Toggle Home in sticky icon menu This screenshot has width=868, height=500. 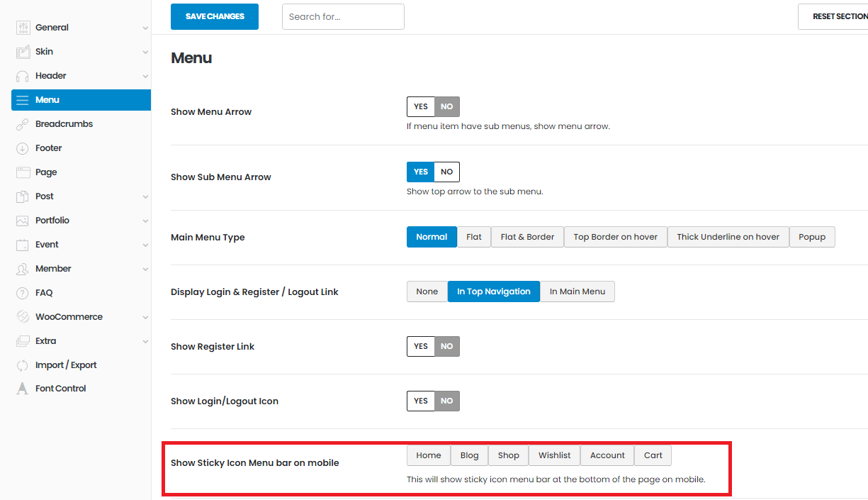429,455
